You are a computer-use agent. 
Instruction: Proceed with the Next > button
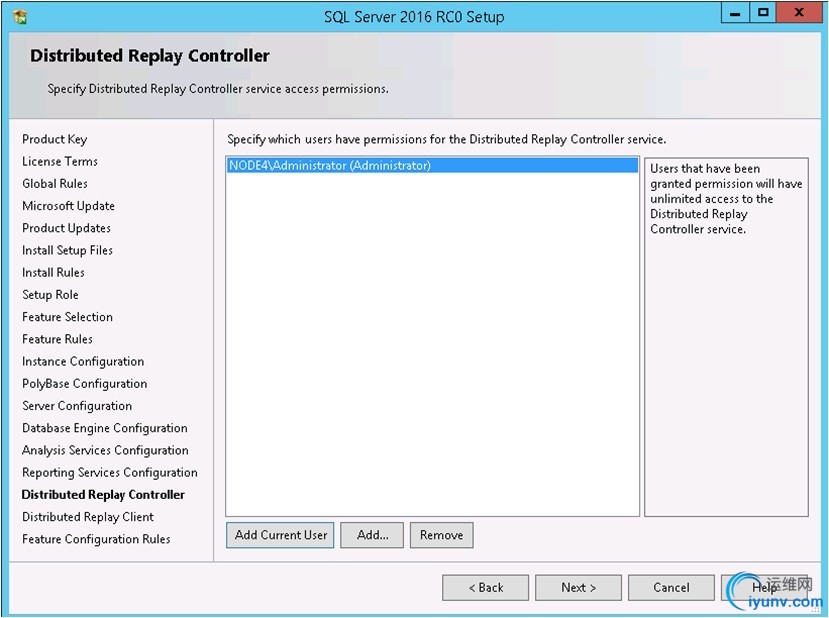pos(578,587)
